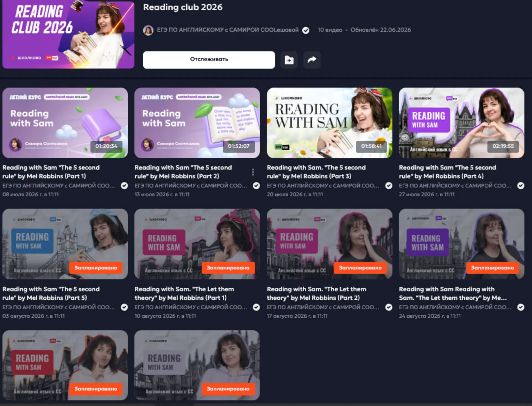Open channel name under 5 second rule Part 3

(x=323, y=185)
